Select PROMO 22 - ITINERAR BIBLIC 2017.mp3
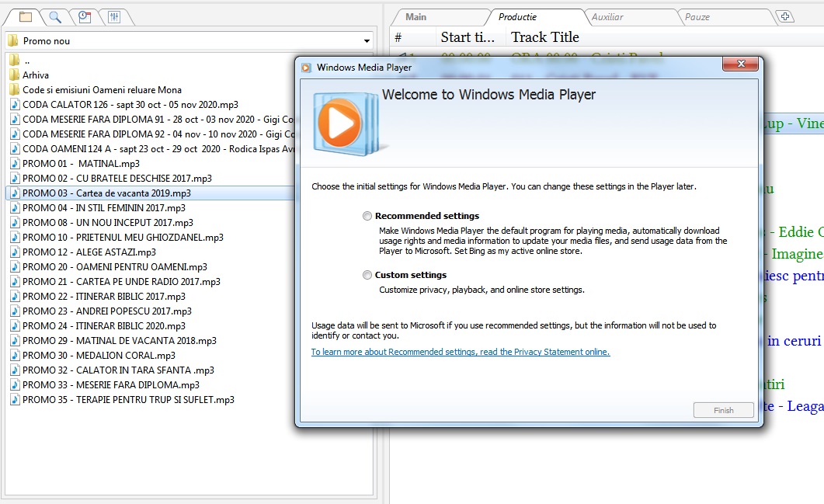824x504 pixels. point(104,296)
